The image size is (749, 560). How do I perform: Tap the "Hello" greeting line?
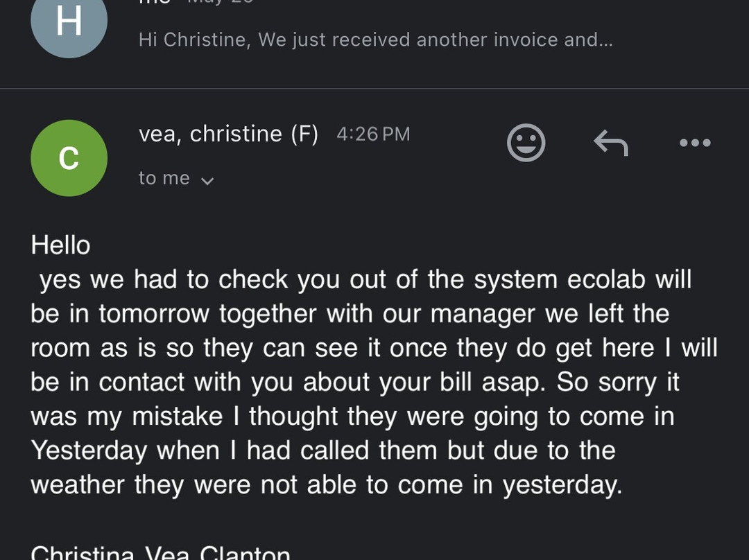pos(61,245)
